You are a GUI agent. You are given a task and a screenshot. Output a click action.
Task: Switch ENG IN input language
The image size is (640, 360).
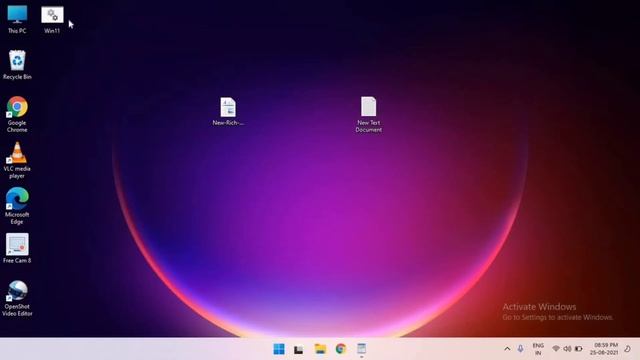tap(538, 349)
